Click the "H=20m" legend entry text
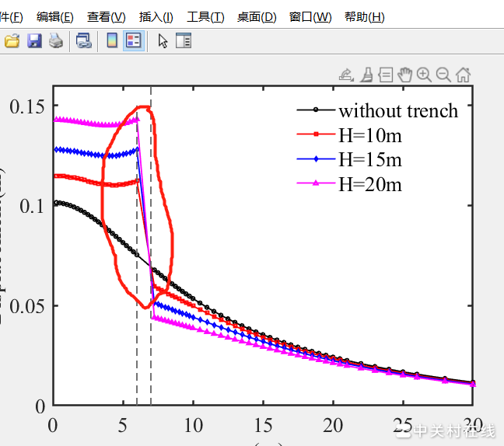This screenshot has width=504, height=446. point(369,184)
